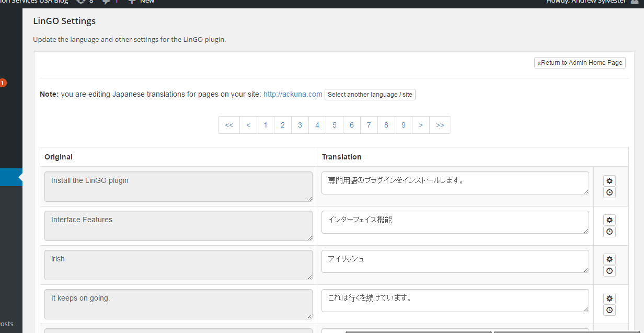Go to pagination page 3
The image size is (644, 333).
point(300,125)
